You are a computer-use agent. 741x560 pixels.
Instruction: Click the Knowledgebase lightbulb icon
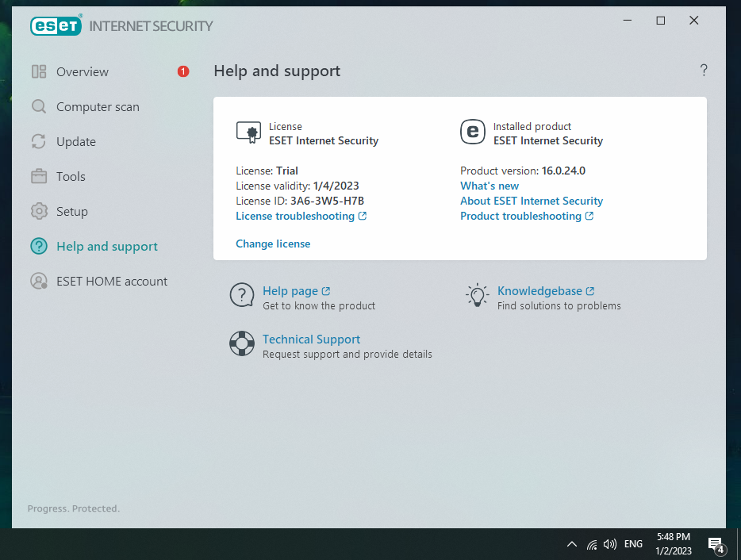478,295
